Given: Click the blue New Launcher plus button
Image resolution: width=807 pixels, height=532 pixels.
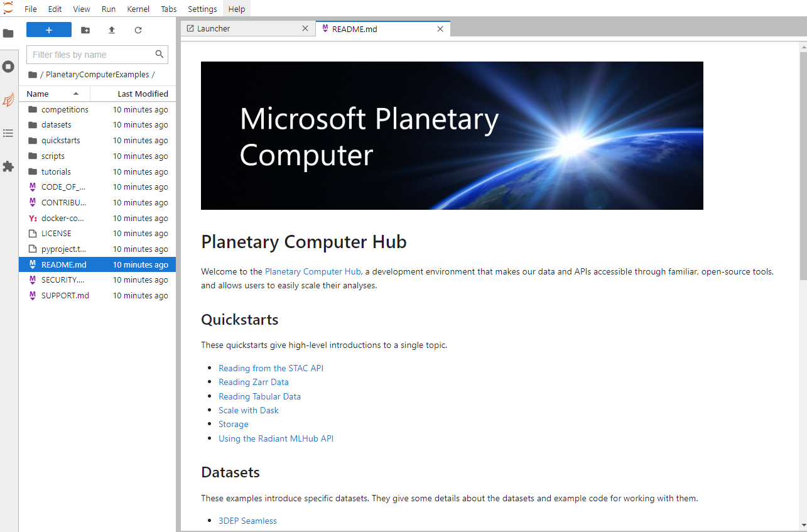Looking at the screenshot, I should point(49,30).
